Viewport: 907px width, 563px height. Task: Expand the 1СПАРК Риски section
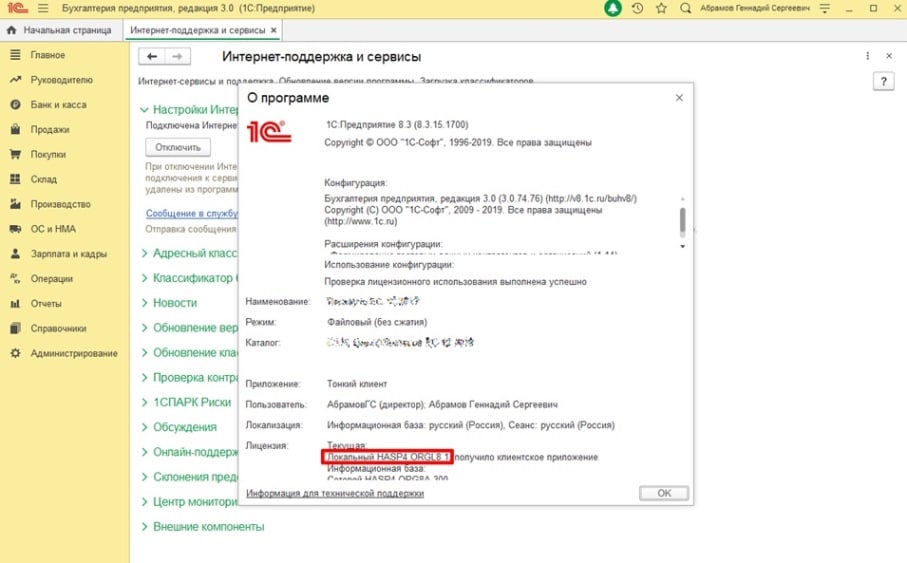pos(145,402)
